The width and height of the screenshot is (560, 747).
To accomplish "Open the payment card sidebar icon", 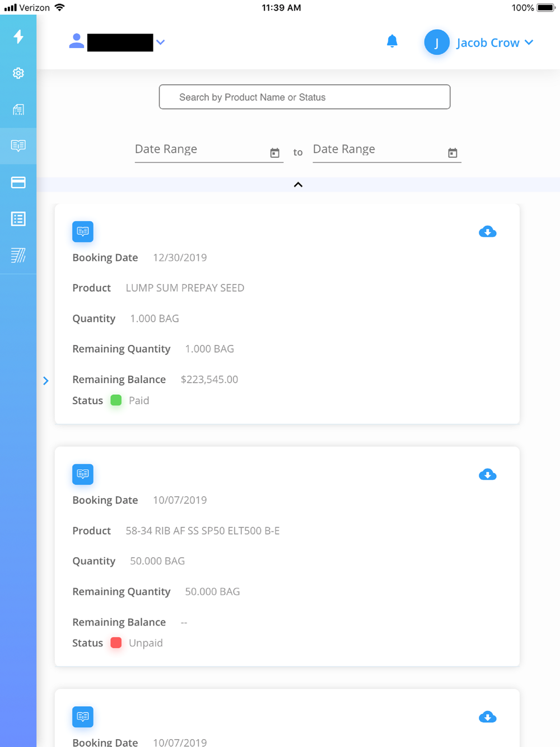I will click(18, 183).
